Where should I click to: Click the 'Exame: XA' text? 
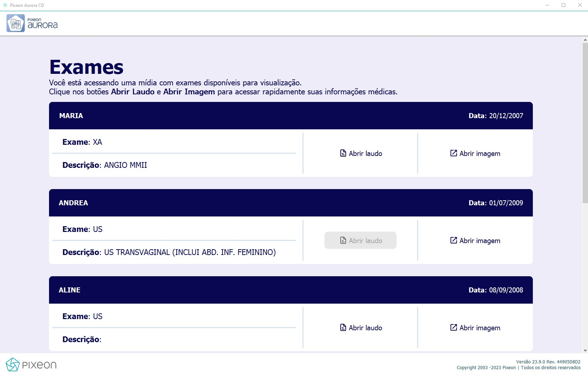point(82,142)
